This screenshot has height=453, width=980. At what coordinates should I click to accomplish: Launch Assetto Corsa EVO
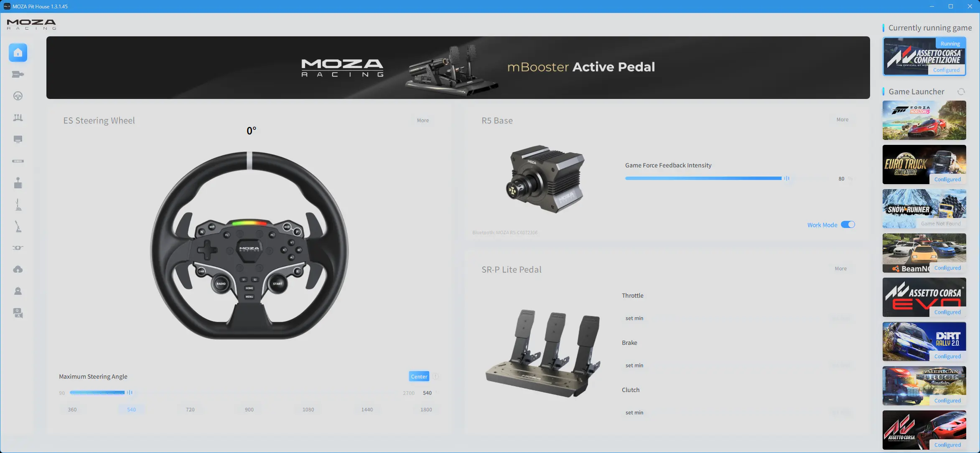coord(924,297)
